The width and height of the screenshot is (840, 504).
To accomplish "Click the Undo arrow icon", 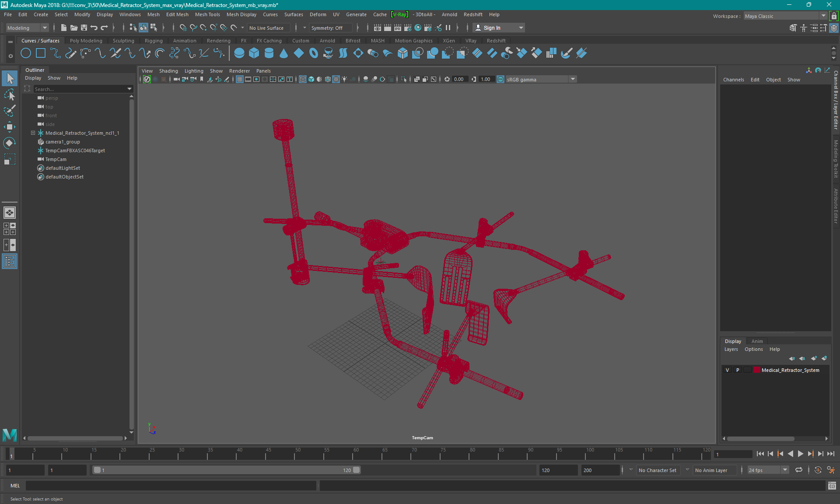I will (94, 28).
